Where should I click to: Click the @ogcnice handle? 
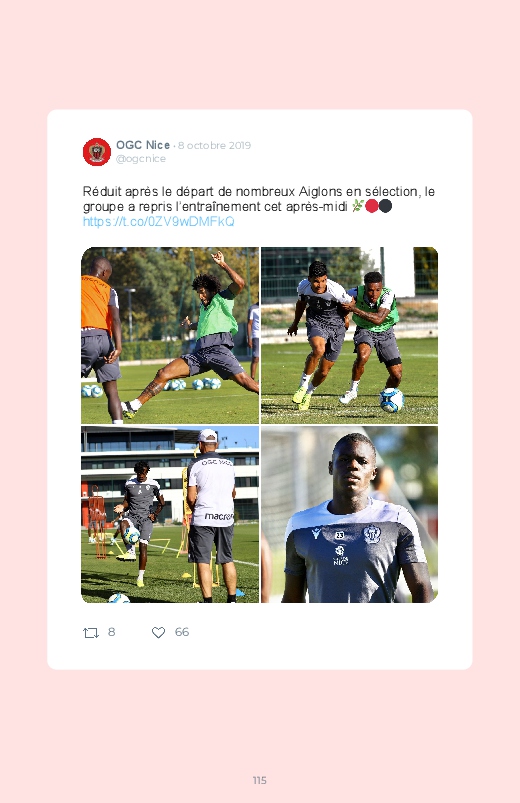click(141, 159)
